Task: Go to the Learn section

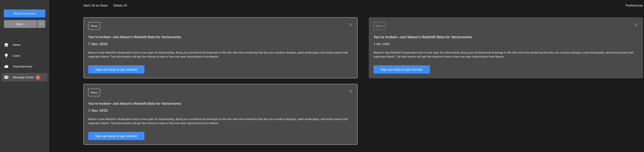Action: pyautogui.click(x=17, y=56)
